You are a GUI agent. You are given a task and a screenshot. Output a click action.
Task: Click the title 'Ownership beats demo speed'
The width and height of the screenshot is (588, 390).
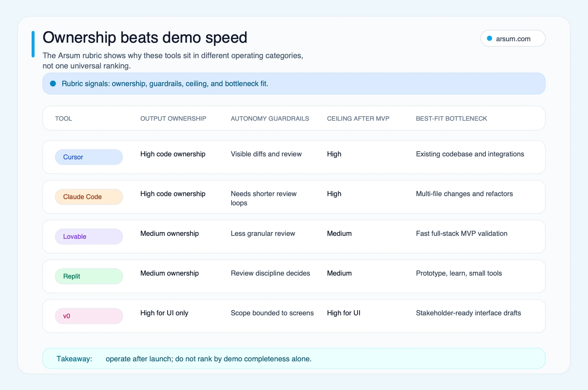click(x=145, y=38)
